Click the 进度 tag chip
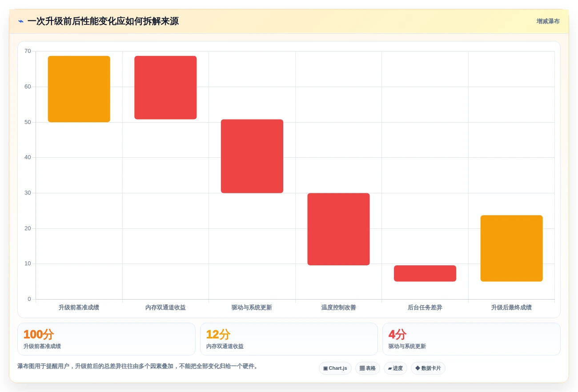 point(395,368)
